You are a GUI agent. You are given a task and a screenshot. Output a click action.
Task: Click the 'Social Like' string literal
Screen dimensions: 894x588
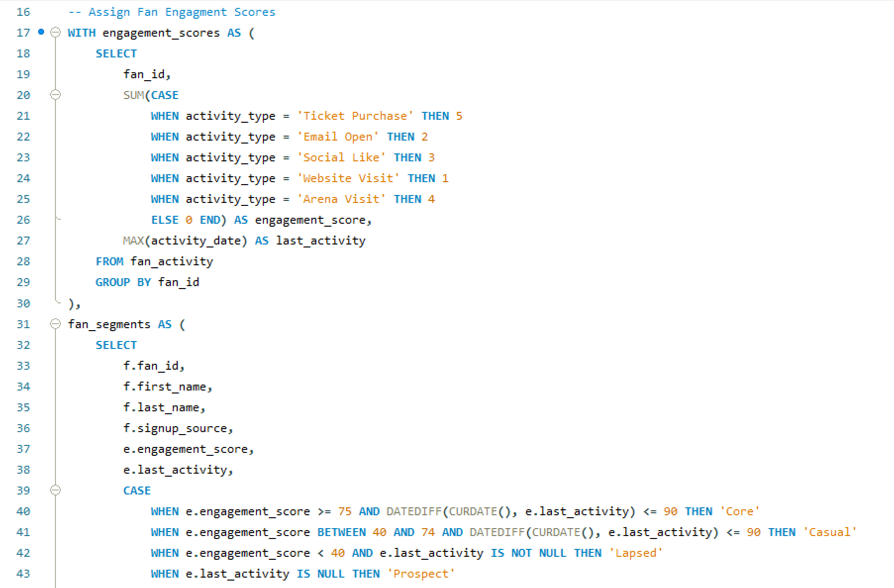point(342,157)
